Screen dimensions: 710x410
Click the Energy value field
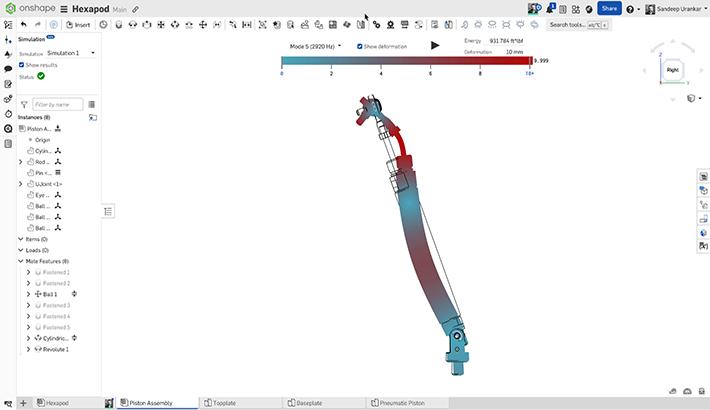pyautogui.click(x=506, y=41)
